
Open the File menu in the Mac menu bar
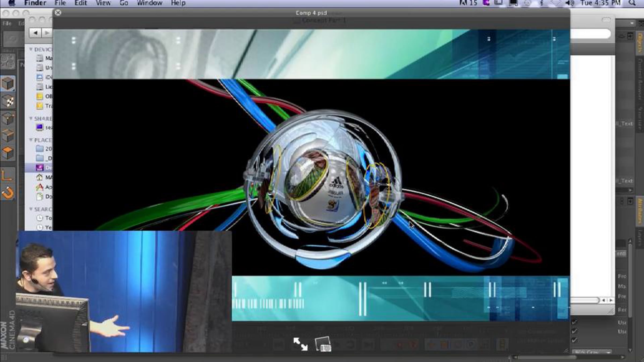tap(60, 3)
